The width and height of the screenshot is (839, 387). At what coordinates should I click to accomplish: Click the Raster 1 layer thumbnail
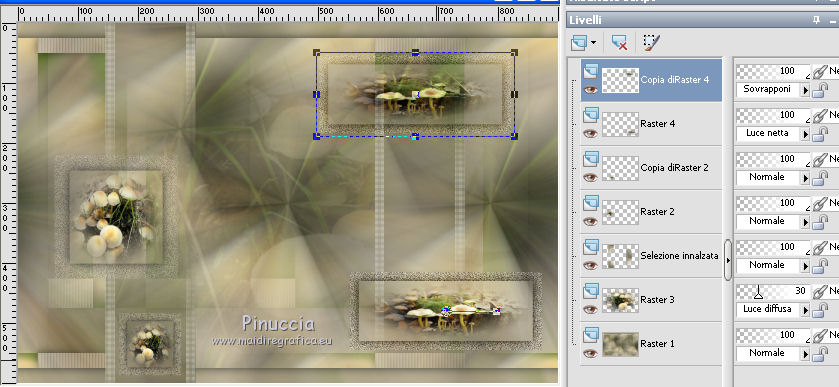pos(621,344)
